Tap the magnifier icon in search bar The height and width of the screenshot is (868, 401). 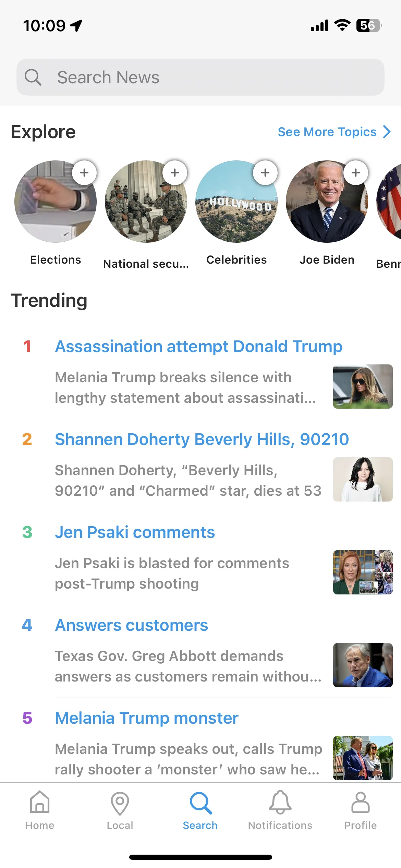33,77
